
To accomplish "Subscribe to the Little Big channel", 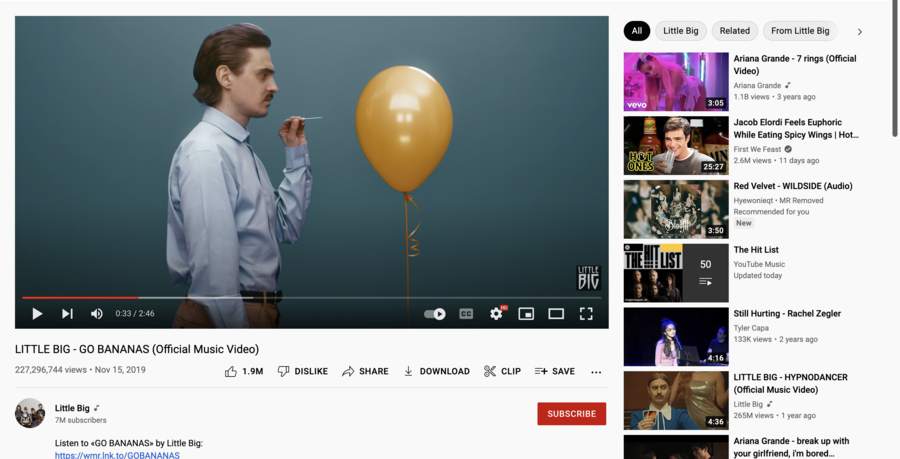I will 571,413.
